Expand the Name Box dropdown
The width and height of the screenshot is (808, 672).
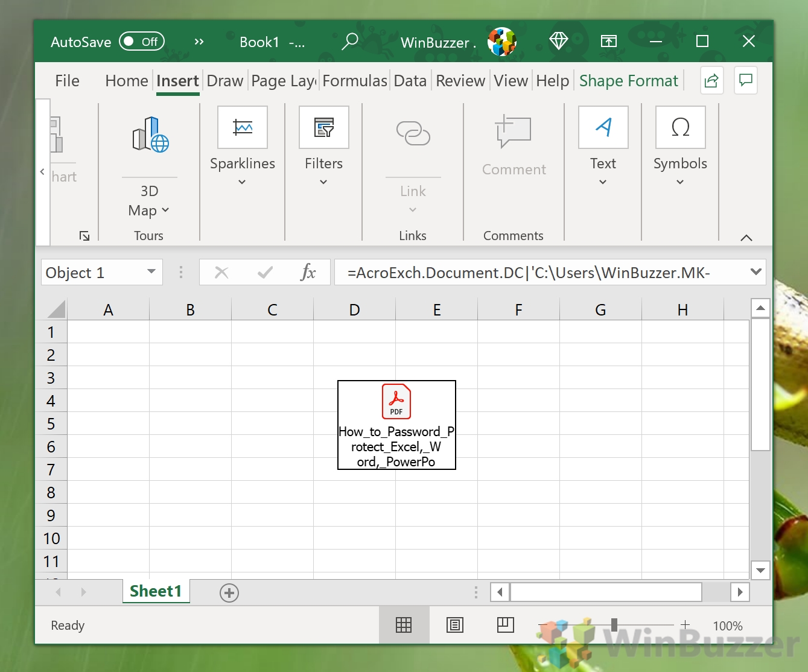point(151,272)
